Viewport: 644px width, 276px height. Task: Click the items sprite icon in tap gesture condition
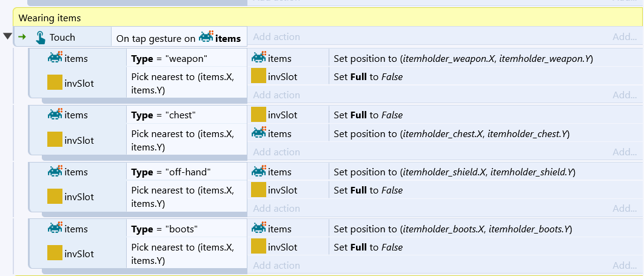pos(206,38)
